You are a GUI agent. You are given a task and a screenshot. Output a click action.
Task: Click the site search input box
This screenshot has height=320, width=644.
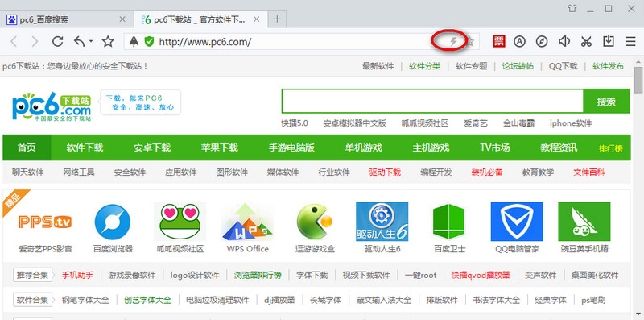432,101
